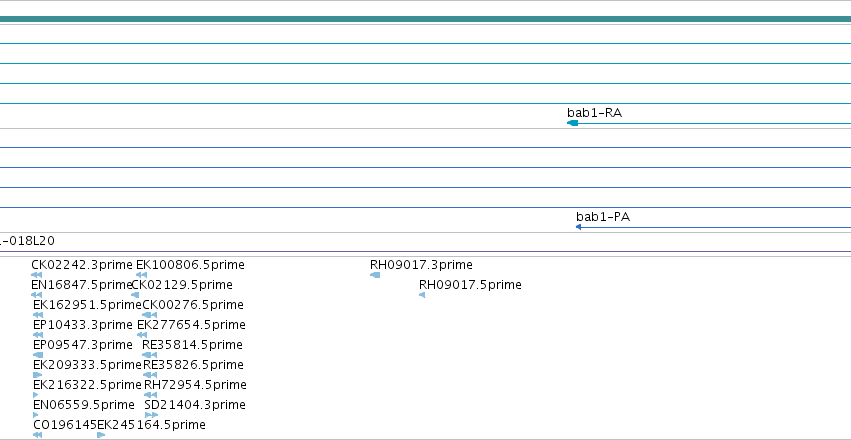Select arrow glyph under CK02242.3prime
The height and width of the screenshot is (440, 851).
37,275
